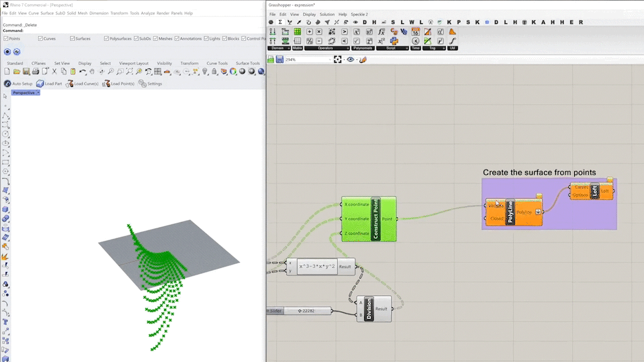644x362 pixels.
Task: Click the padlock Lock icon in Rhino
Action: (x=214, y=72)
